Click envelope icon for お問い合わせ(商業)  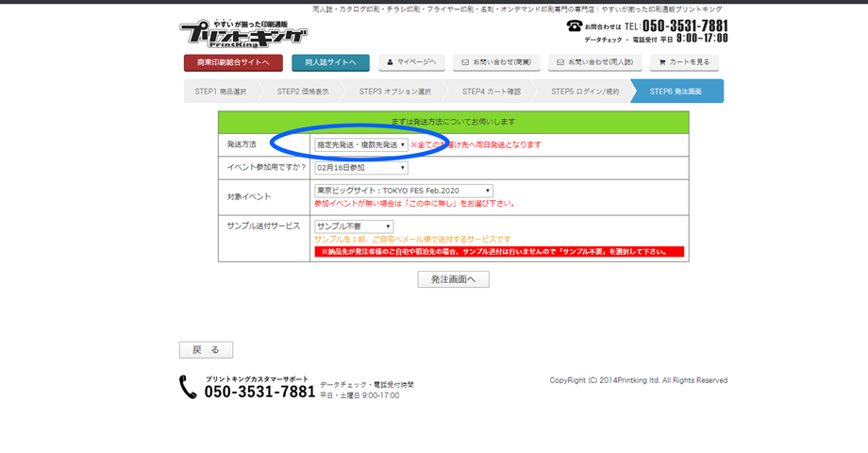[465, 62]
